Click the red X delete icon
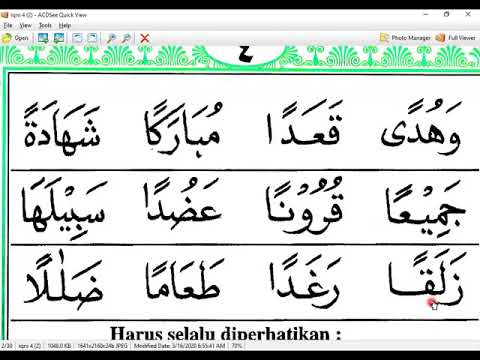Image resolution: width=480 pixels, height=360 pixels. [x=144, y=38]
